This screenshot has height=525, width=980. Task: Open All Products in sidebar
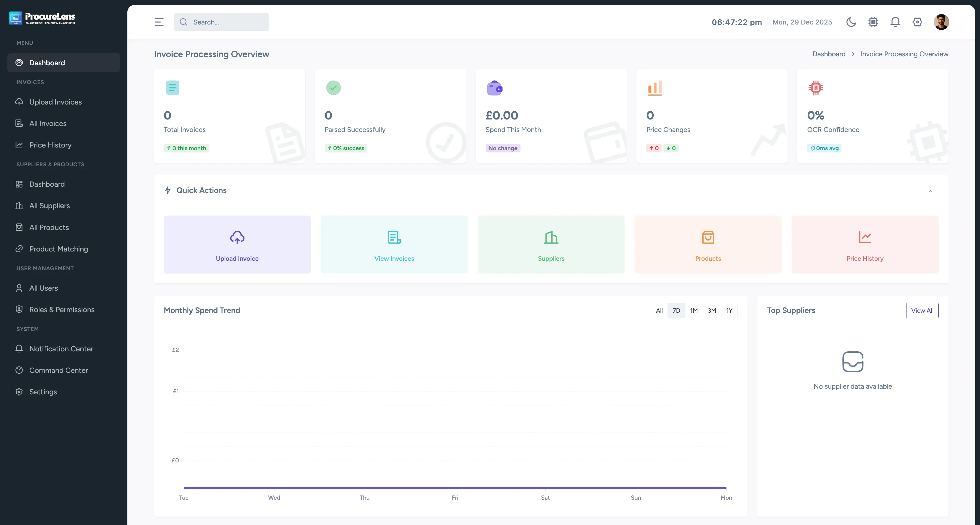pyautogui.click(x=63, y=228)
